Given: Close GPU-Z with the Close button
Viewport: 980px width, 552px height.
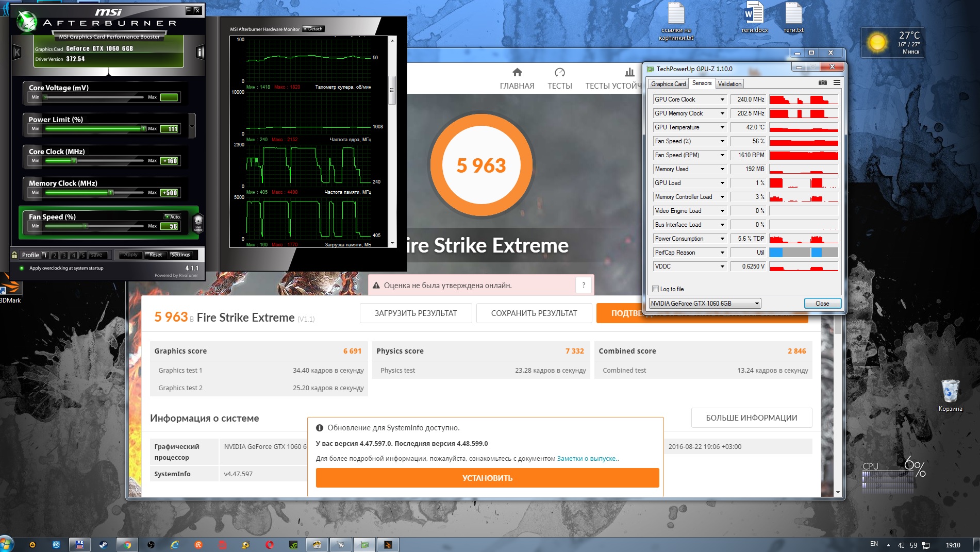Looking at the screenshot, I should 822,304.
